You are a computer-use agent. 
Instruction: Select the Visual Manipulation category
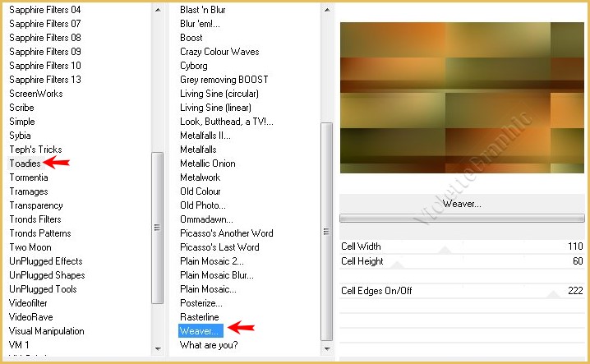tap(47, 331)
